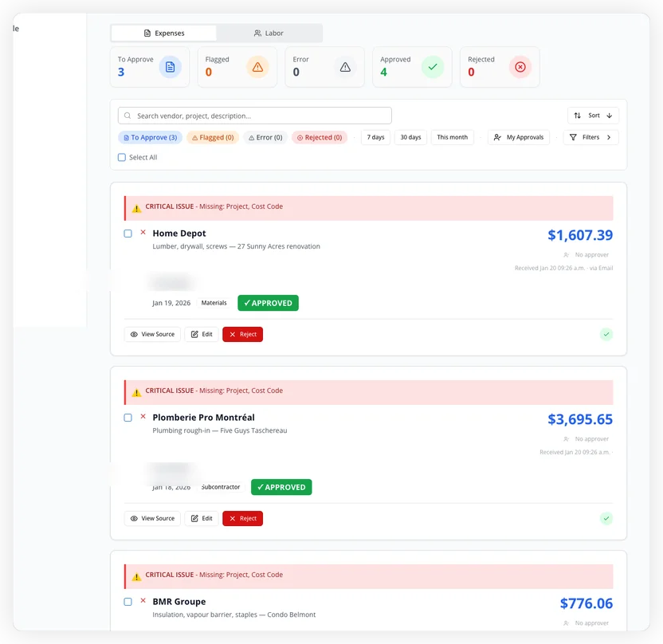Reject the Plomberie Pro Montréal expense

coord(242,518)
